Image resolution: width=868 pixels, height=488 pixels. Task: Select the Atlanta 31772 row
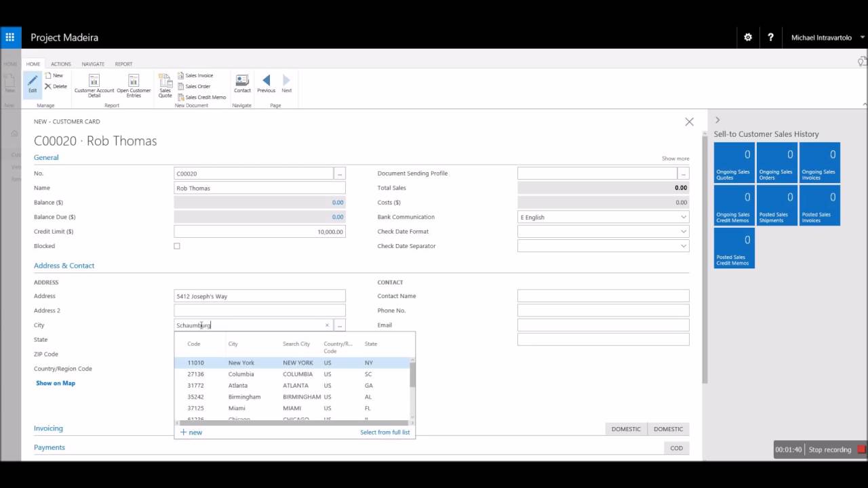pyautogui.click(x=292, y=386)
